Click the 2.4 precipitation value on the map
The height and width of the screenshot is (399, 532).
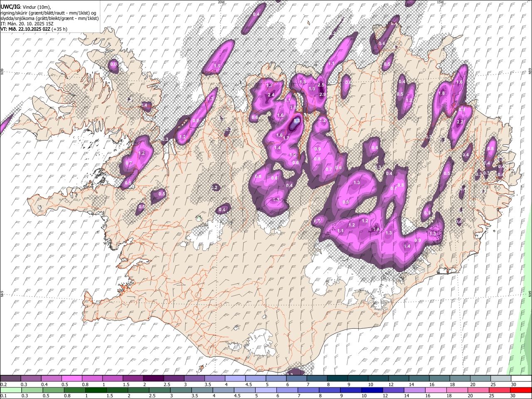click(271, 95)
